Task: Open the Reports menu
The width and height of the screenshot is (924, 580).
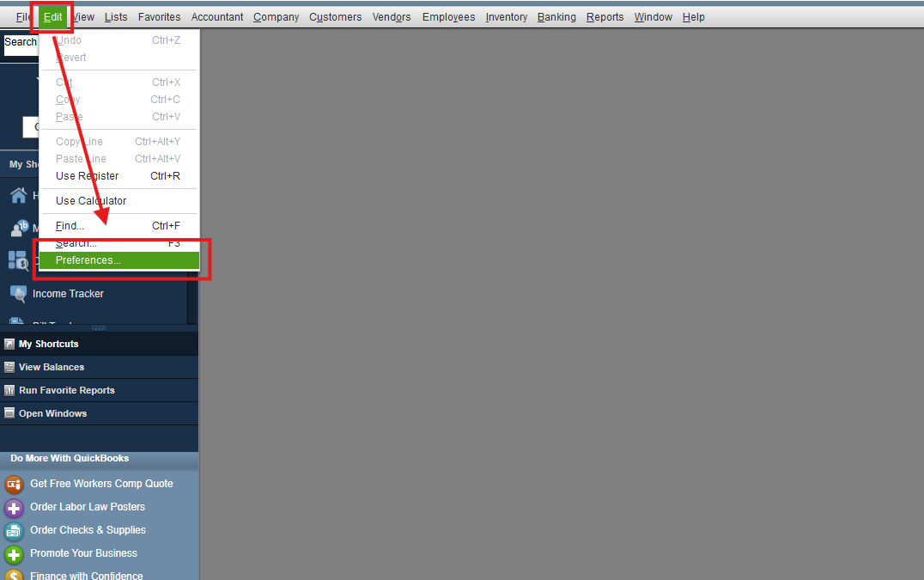Action: click(x=605, y=17)
